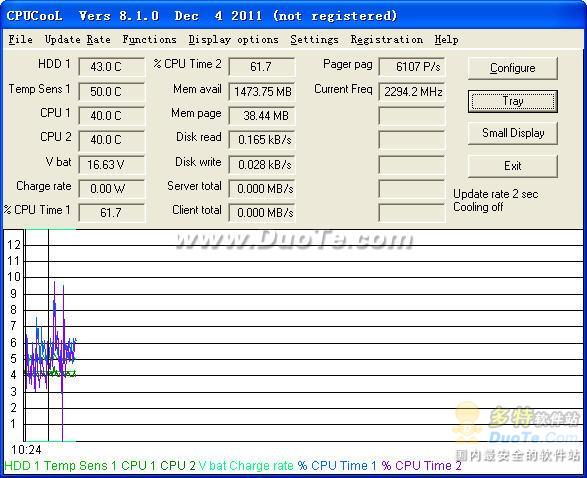
Task: Click the 'Update rate 2 sec' status text
Action: click(495, 194)
